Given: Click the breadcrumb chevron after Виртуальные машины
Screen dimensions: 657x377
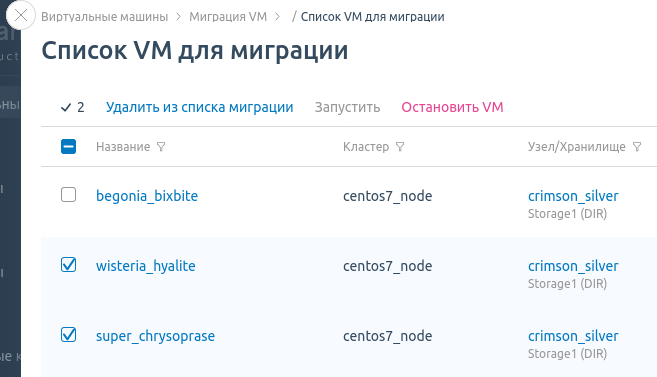Looking at the screenshot, I should pyautogui.click(x=178, y=17).
